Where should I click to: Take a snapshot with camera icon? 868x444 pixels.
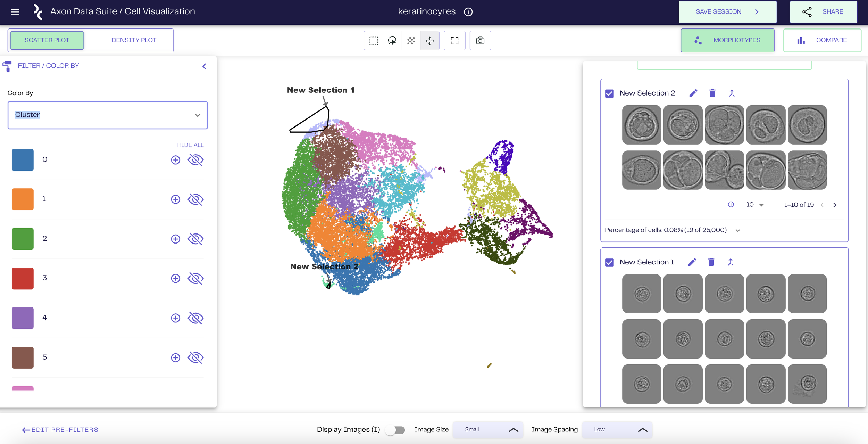pos(480,41)
